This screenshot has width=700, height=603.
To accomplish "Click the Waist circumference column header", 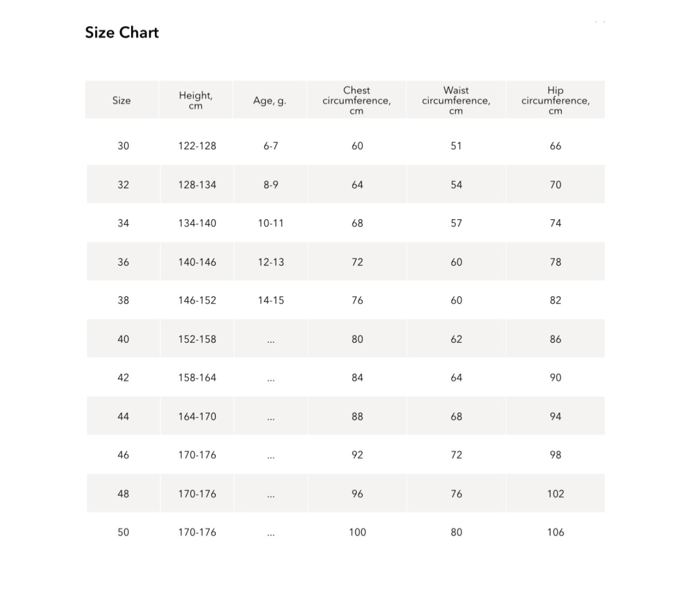I will [456, 100].
